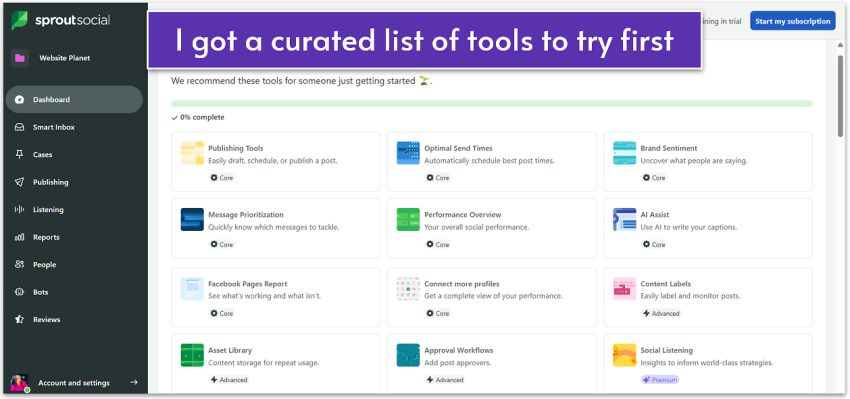Click the Brand Sentiment card icon
This screenshot has height=399, width=850.
coord(624,153)
